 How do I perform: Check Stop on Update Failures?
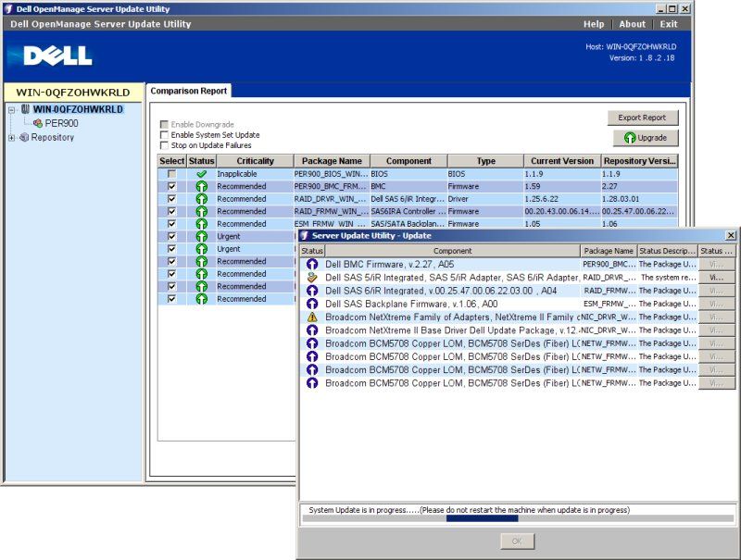click(164, 145)
